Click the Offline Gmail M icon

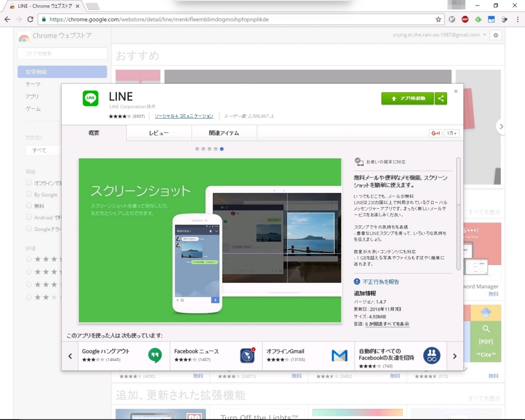(x=339, y=355)
